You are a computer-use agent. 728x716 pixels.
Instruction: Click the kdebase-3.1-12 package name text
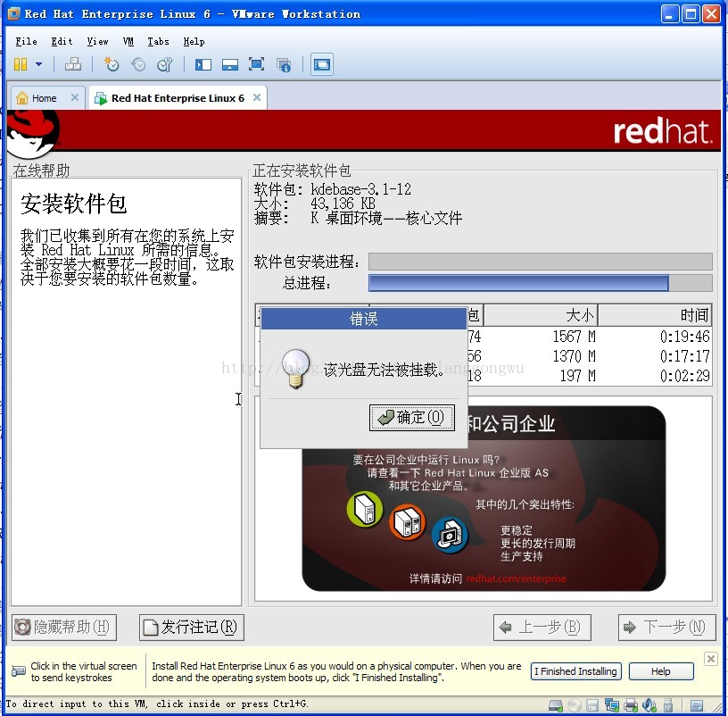(360, 189)
